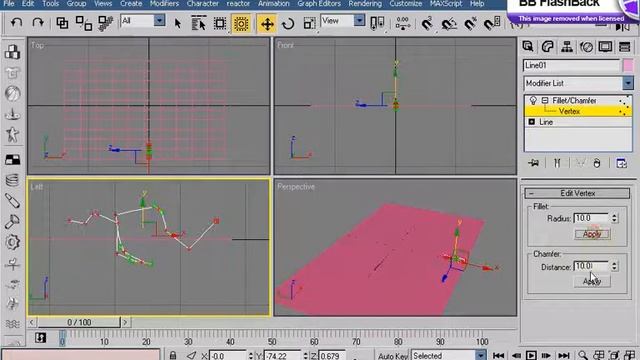This screenshot has width=640, height=360.
Task: Open the Modifiers menu
Action: click(164, 4)
